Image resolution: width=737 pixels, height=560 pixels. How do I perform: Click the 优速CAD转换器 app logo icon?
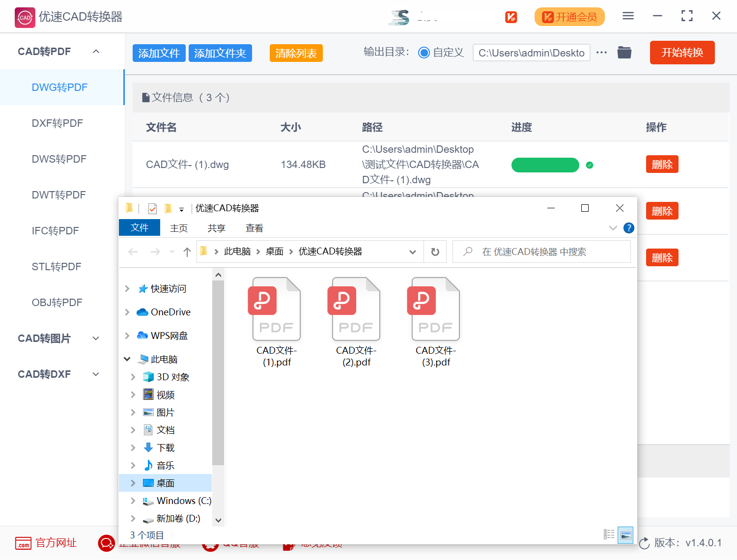25,17
